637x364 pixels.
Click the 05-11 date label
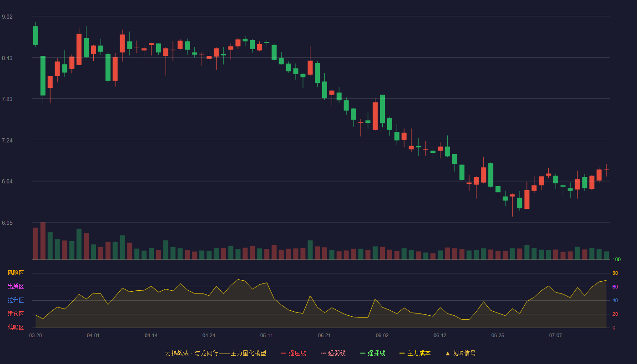(267, 335)
